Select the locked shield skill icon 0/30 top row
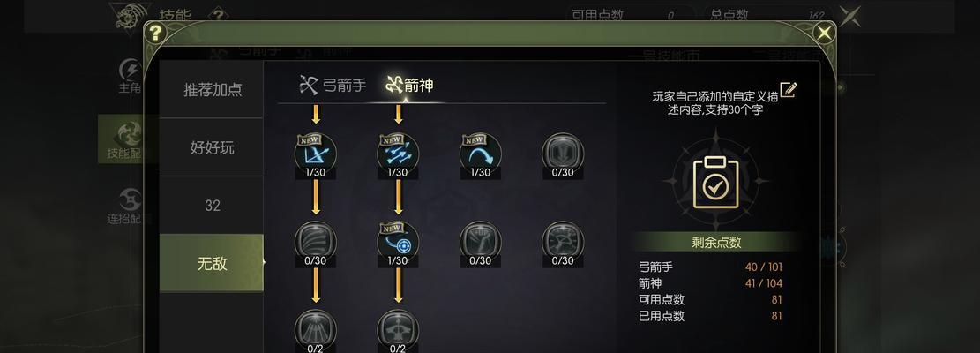Viewport: 980px width, 353px height. coord(563,154)
